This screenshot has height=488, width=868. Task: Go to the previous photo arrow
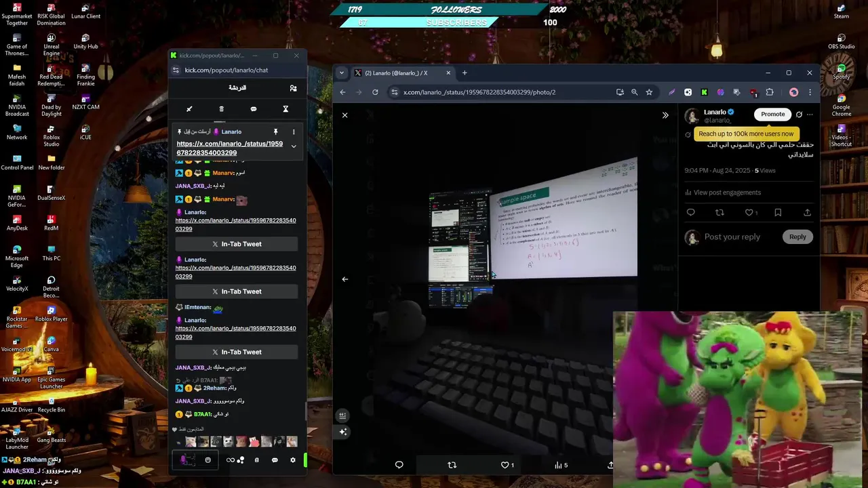click(x=344, y=279)
